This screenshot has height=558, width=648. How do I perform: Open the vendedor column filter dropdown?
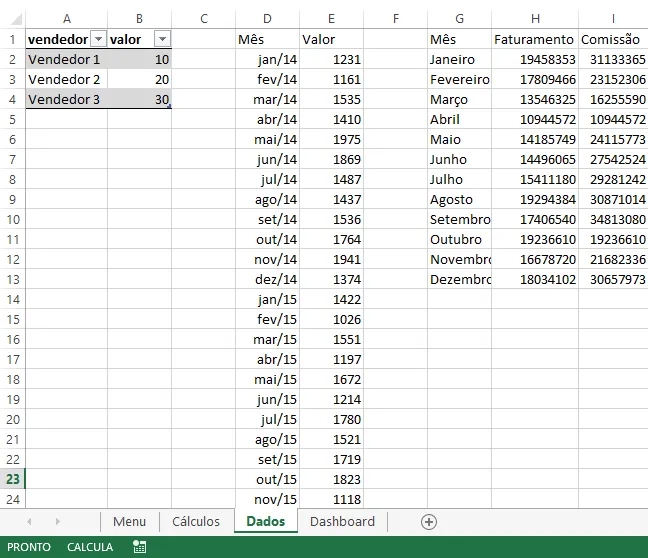pos(98,39)
